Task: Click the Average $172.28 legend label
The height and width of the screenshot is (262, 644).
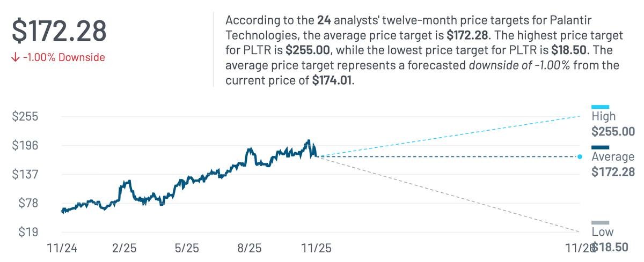Action: click(x=612, y=164)
